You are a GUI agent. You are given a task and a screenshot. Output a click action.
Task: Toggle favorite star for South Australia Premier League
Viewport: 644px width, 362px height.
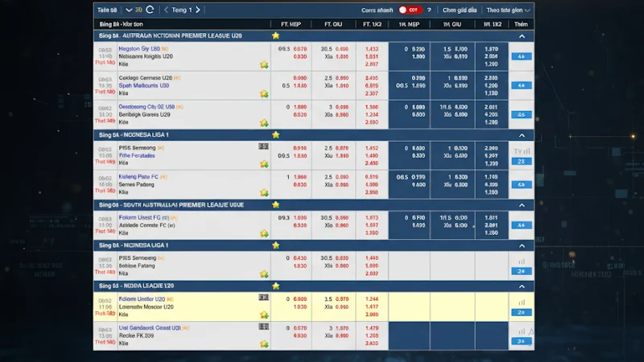[276, 205]
